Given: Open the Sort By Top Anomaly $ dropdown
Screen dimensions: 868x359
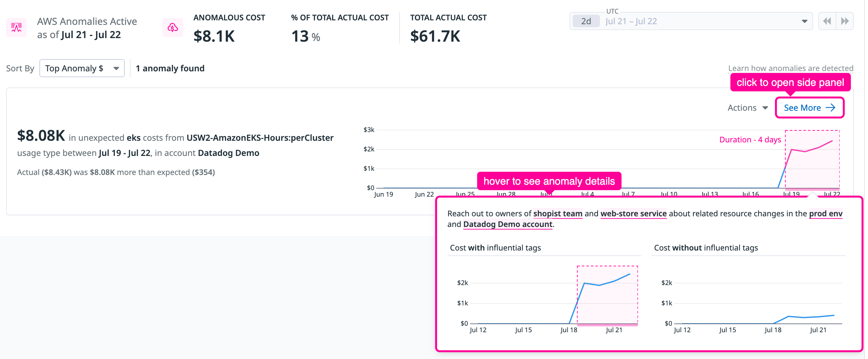Looking at the screenshot, I should click(82, 68).
